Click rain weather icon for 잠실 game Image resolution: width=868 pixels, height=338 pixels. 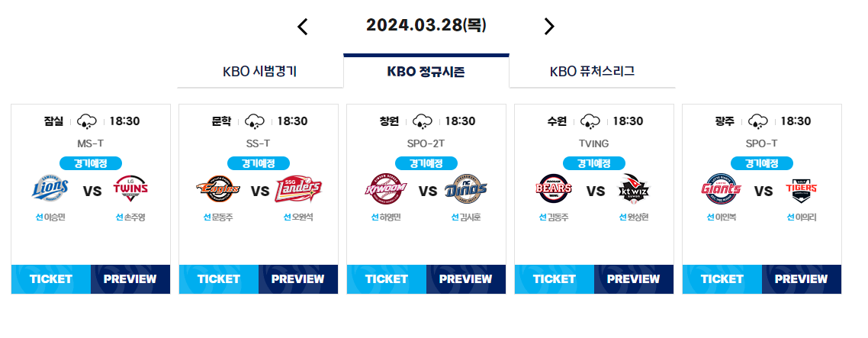pos(87,121)
